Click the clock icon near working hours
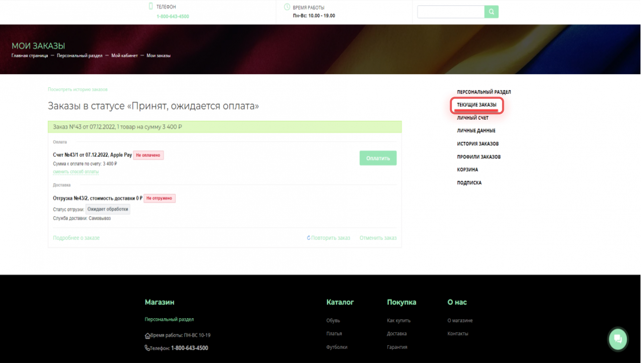 (x=287, y=7)
